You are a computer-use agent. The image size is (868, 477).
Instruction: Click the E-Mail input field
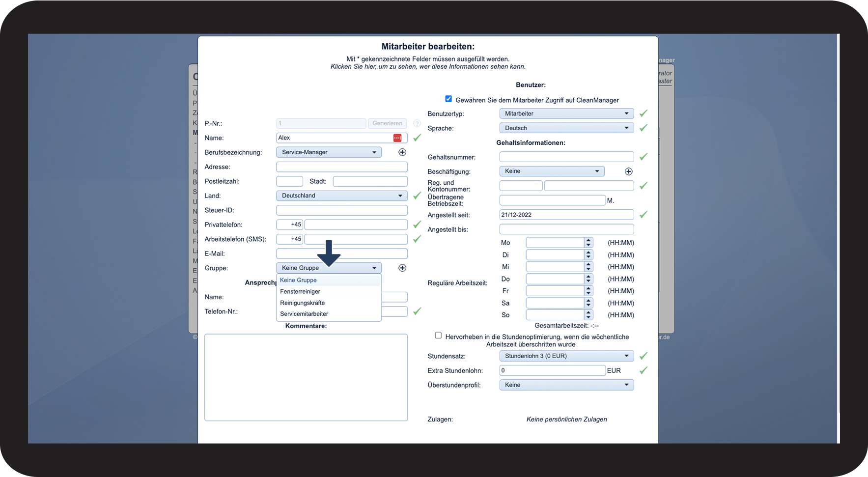[x=342, y=253]
